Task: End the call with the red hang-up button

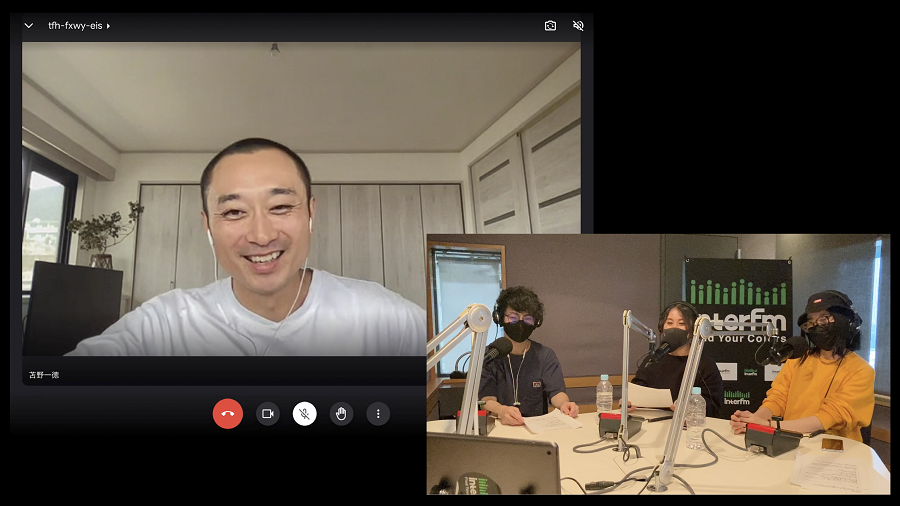Action: point(228,413)
